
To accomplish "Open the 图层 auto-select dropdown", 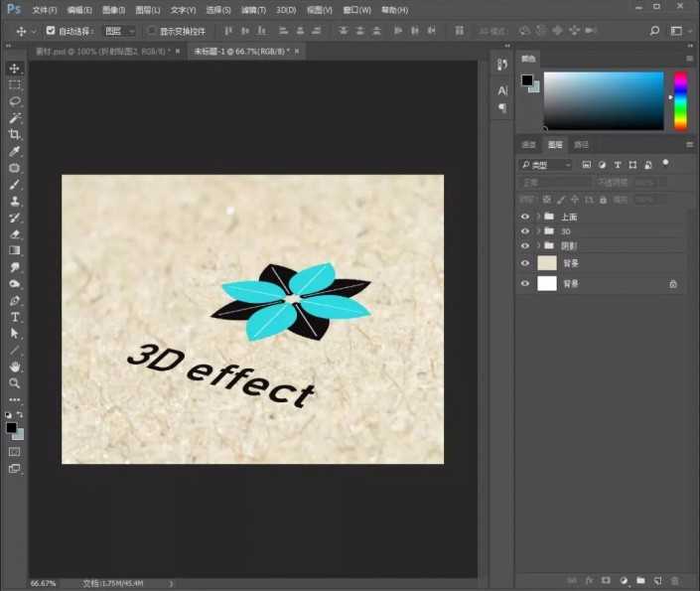I will point(119,31).
